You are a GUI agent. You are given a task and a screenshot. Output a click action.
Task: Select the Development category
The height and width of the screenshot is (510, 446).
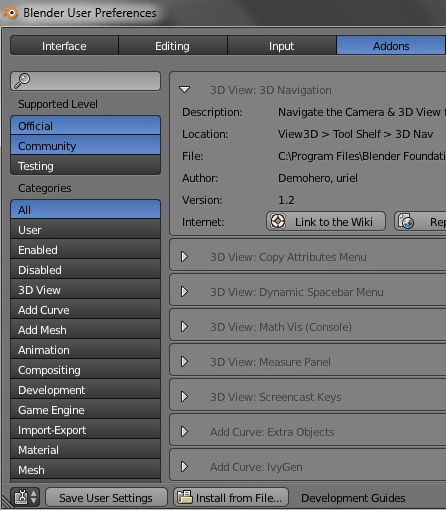86,390
